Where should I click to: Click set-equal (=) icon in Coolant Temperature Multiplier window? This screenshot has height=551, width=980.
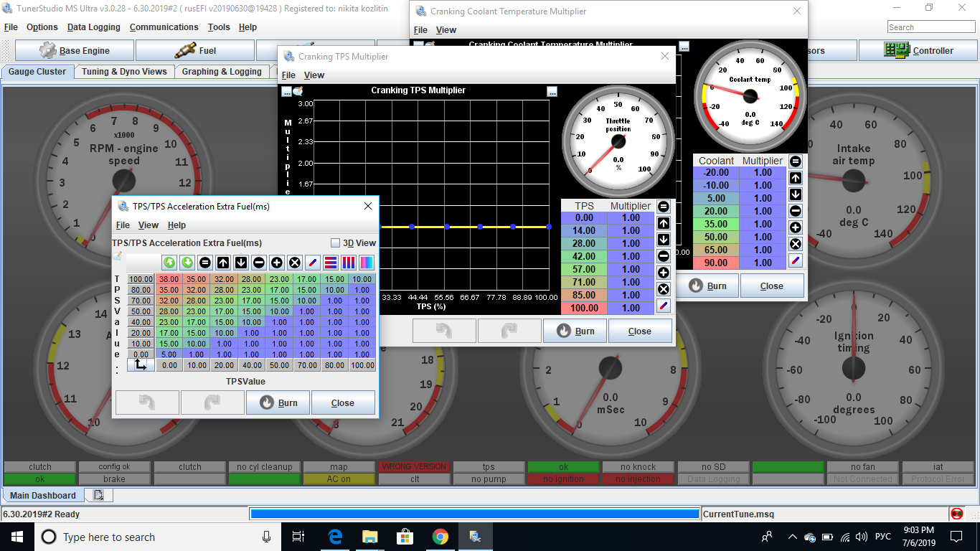[796, 161]
